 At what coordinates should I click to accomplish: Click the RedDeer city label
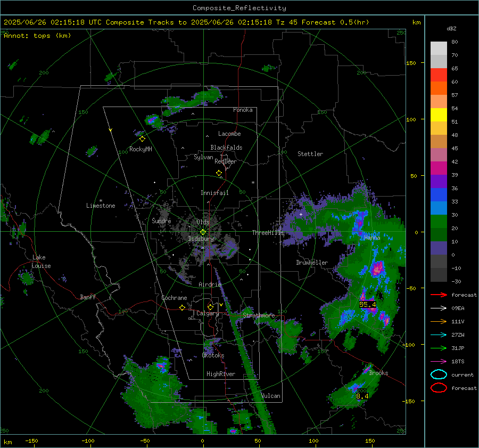[x=226, y=161]
